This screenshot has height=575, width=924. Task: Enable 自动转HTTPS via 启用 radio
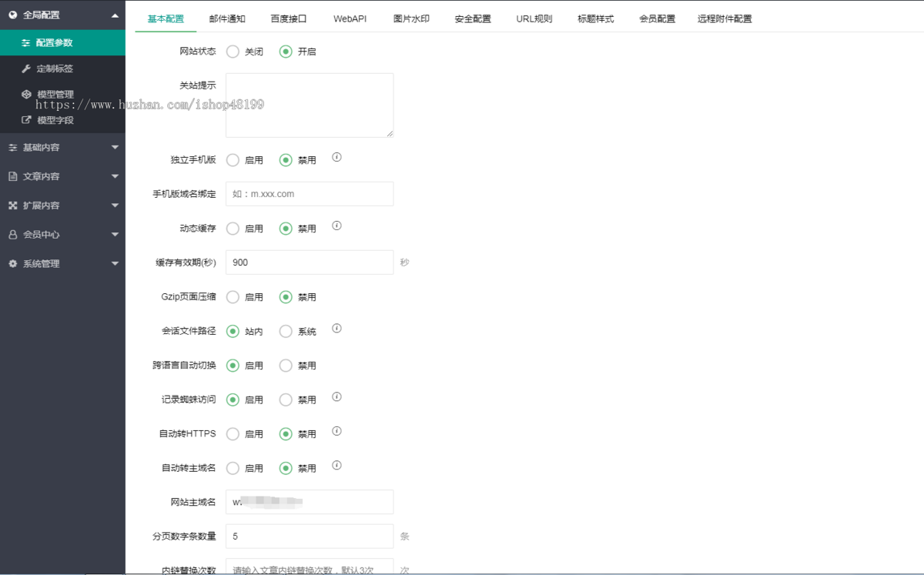click(x=233, y=434)
